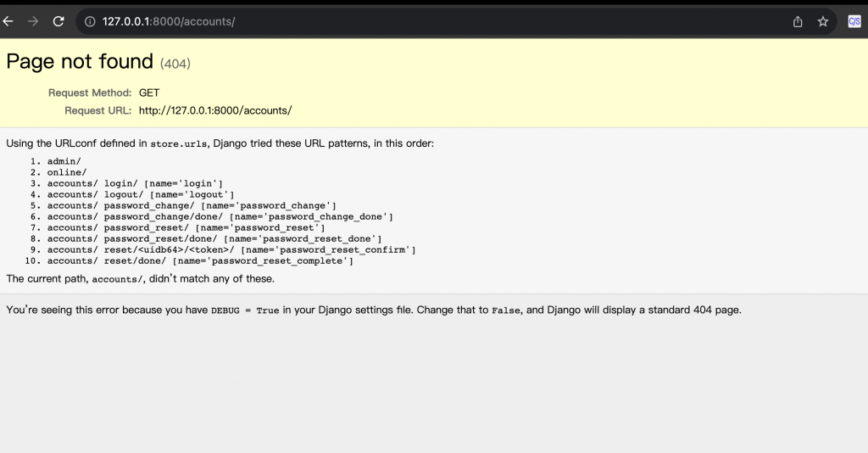Click the browser back arrow

pyautogui.click(x=8, y=22)
